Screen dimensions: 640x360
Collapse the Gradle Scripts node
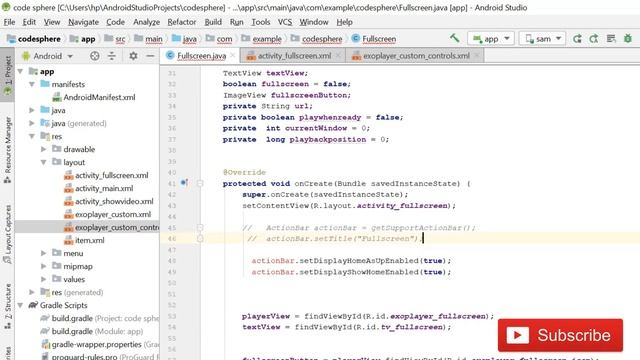(20, 305)
